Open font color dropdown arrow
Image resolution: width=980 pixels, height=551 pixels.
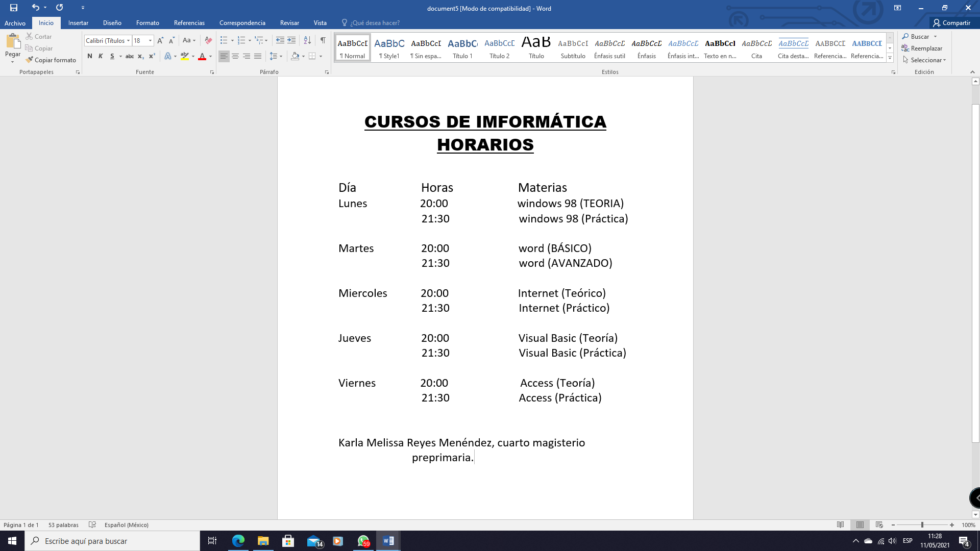click(210, 56)
